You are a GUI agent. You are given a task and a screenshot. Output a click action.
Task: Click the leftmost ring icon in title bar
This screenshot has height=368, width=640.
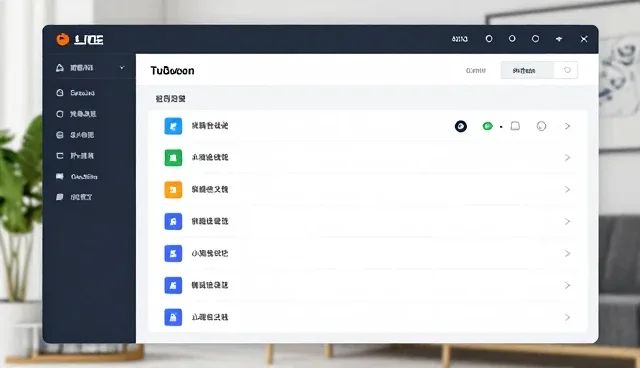489,39
